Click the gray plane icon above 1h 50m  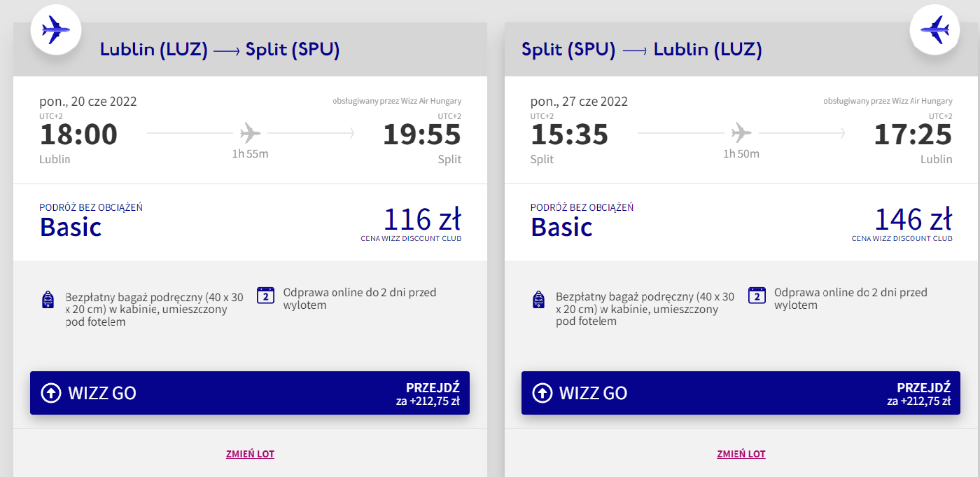[741, 132]
